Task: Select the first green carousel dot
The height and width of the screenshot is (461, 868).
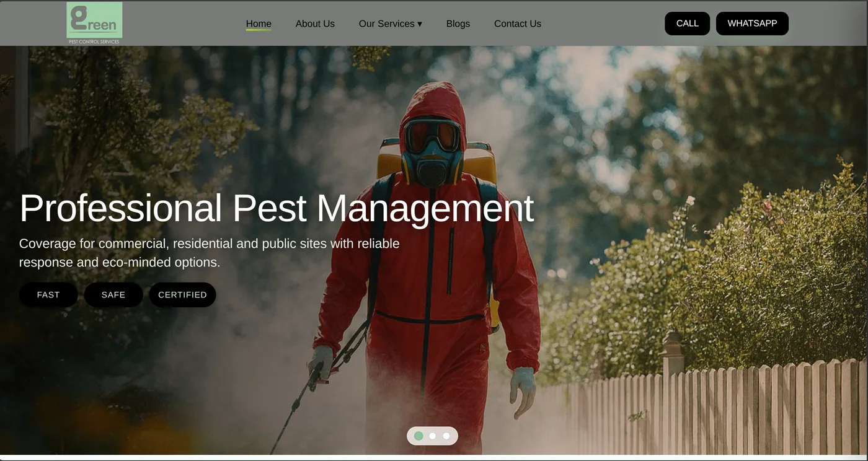Action: tap(418, 436)
